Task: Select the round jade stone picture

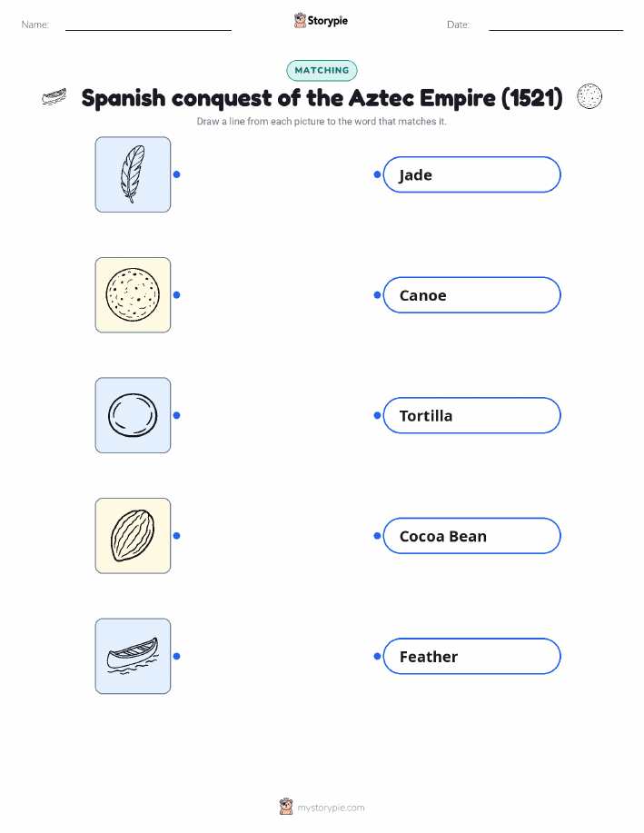Action: [x=133, y=415]
